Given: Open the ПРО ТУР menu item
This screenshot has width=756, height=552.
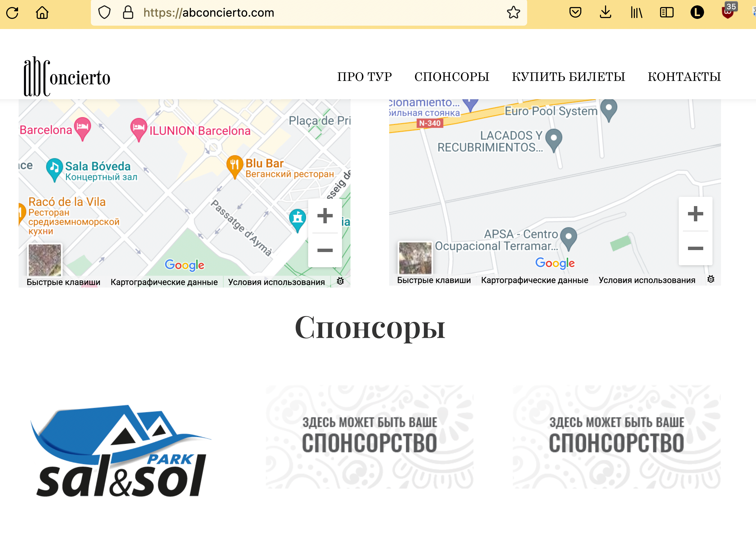Looking at the screenshot, I should [365, 77].
